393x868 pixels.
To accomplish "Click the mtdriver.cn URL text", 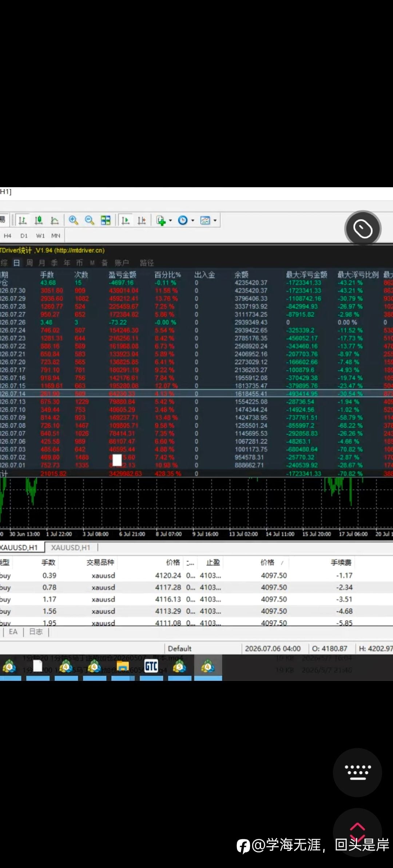I will tap(79, 250).
